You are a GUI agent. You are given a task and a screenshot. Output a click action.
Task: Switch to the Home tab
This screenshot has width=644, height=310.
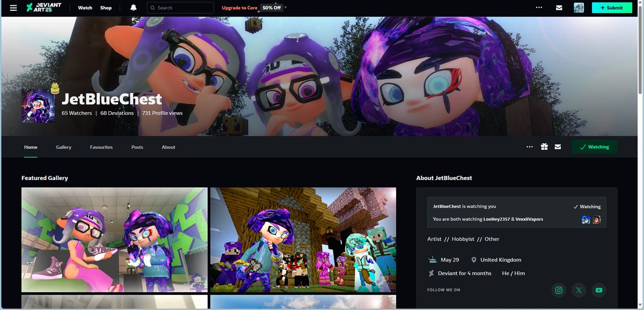[x=31, y=147]
